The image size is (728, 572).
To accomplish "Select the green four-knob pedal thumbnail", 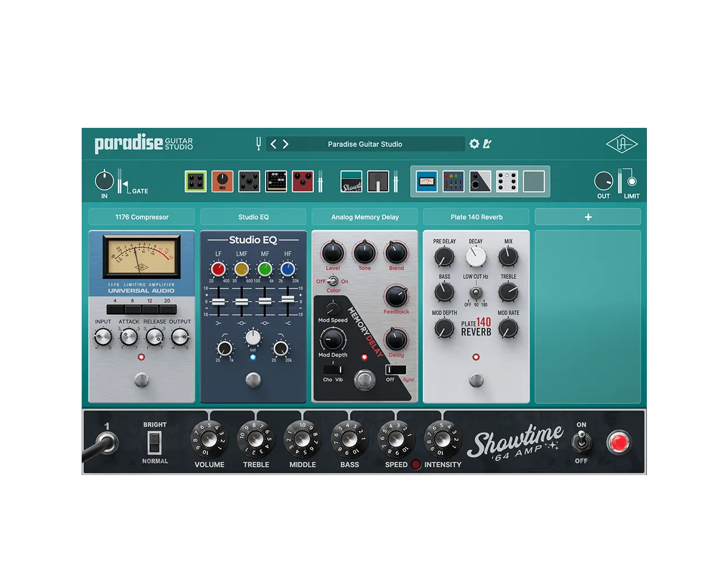I will click(196, 182).
